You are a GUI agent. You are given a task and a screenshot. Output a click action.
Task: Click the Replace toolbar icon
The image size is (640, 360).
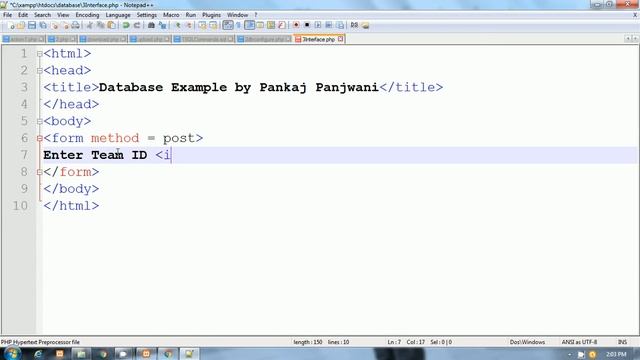coord(163,25)
